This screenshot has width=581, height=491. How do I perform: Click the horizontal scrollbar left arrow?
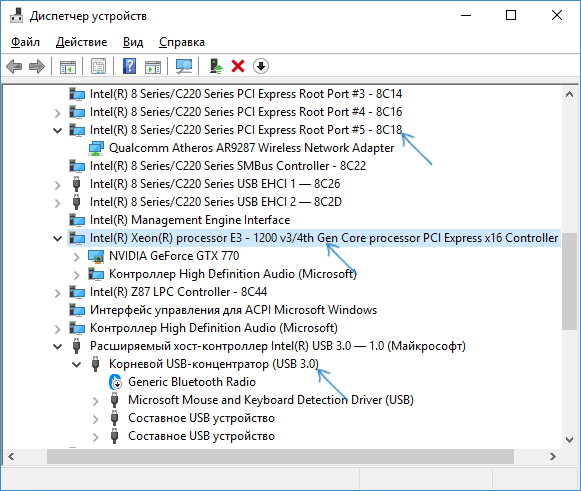click(11, 456)
